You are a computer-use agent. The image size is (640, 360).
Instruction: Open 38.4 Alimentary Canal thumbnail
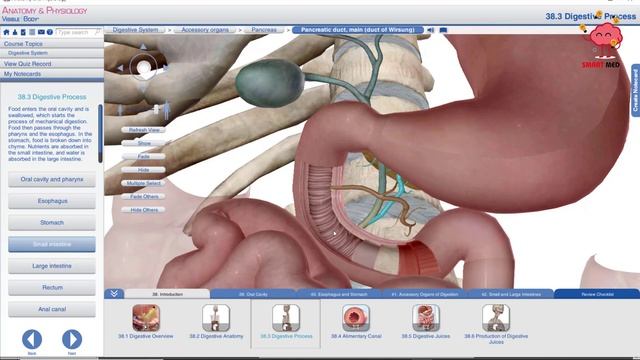click(356, 318)
